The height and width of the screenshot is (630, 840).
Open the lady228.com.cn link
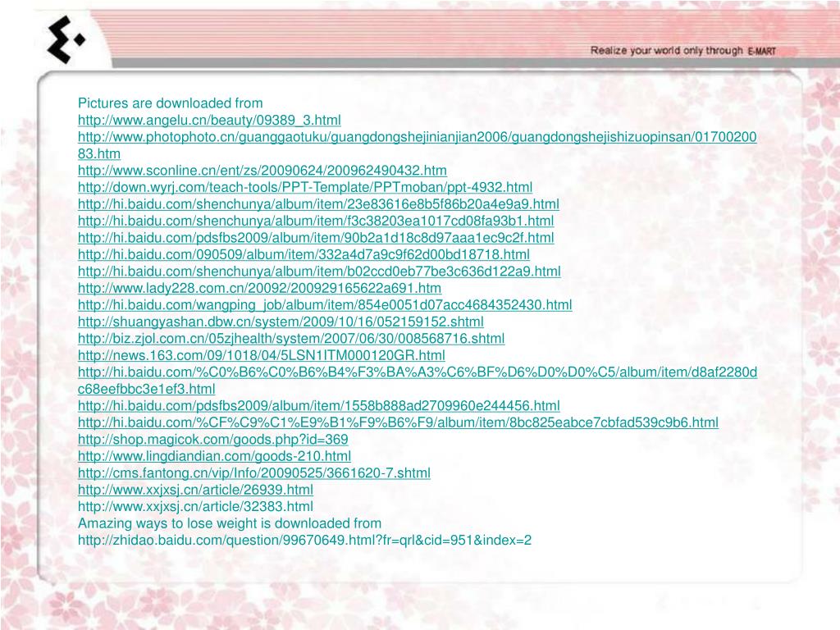click(x=259, y=288)
